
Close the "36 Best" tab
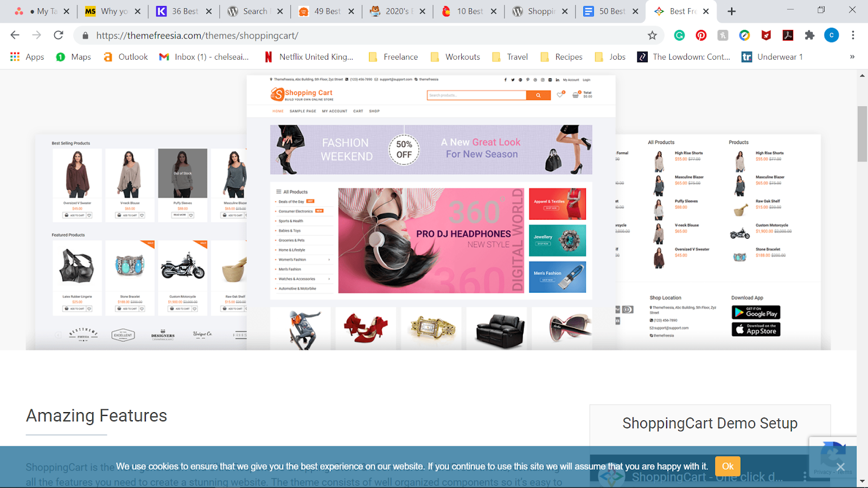tap(209, 11)
